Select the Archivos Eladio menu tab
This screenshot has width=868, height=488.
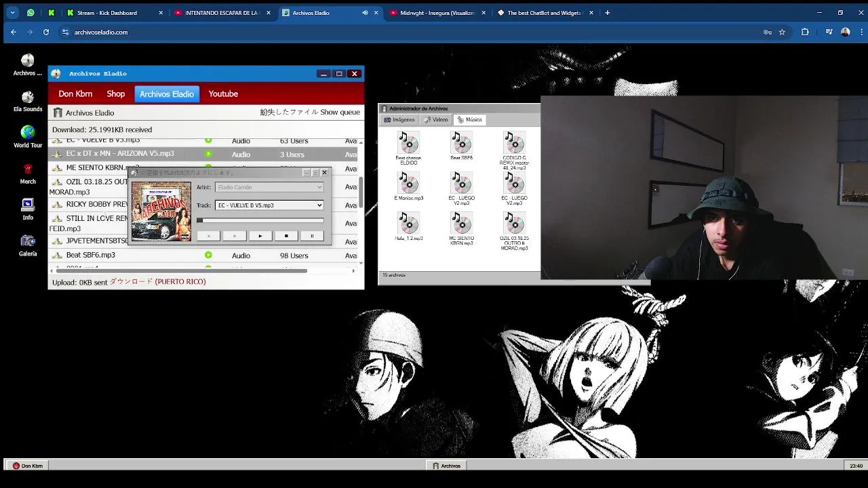(167, 94)
